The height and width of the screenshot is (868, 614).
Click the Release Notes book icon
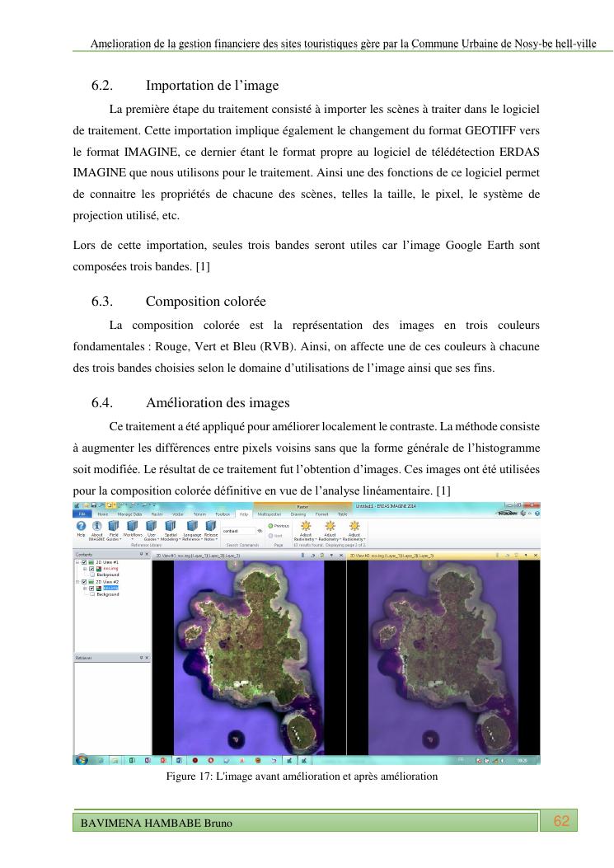click(x=210, y=525)
